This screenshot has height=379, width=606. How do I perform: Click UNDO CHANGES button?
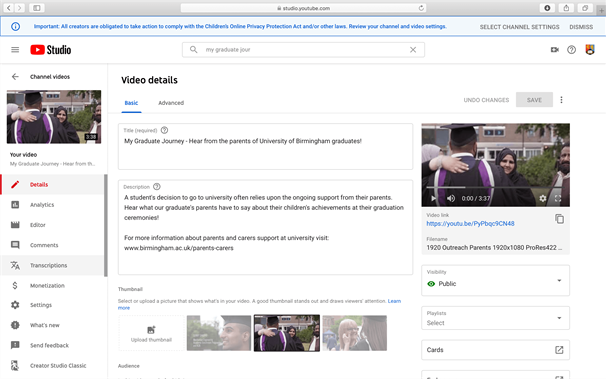click(x=486, y=100)
